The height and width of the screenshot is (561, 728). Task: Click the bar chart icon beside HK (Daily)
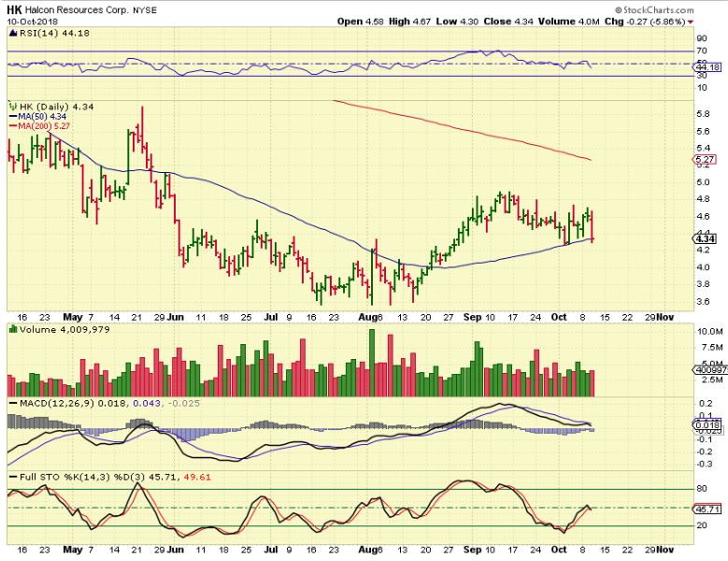[x=13, y=107]
